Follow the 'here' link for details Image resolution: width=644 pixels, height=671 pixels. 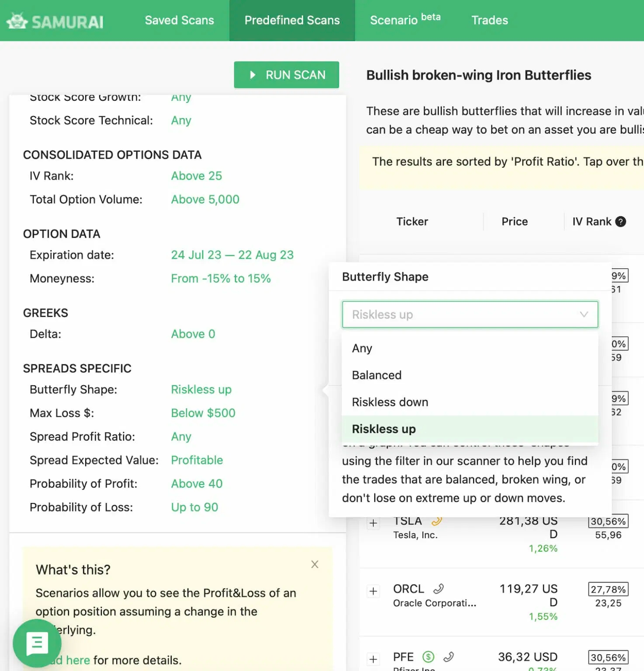pyautogui.click(x=78, y=660)
